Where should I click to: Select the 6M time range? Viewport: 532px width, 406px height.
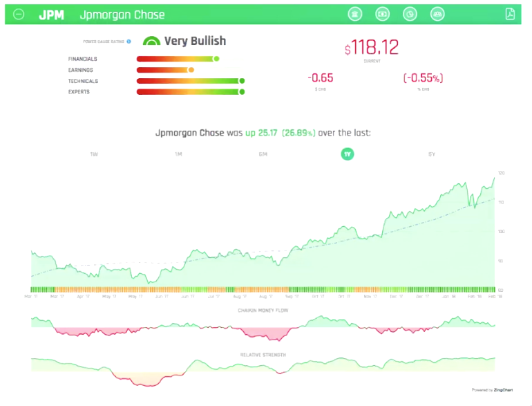click(263, 154)
